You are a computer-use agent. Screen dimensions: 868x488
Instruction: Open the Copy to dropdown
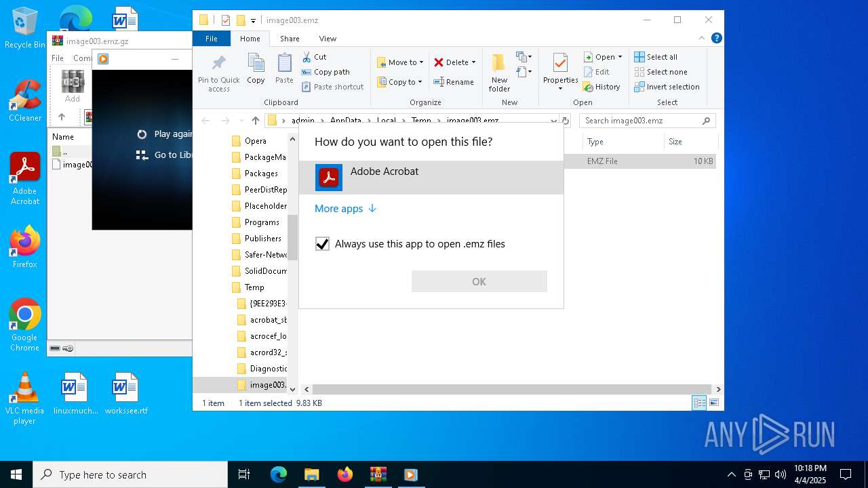(400, 82)
